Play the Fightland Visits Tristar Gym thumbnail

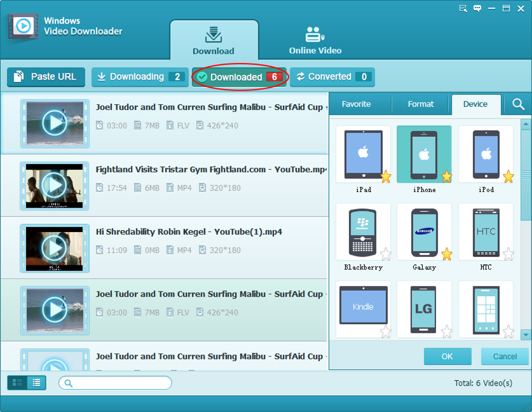tap(55, 186)
